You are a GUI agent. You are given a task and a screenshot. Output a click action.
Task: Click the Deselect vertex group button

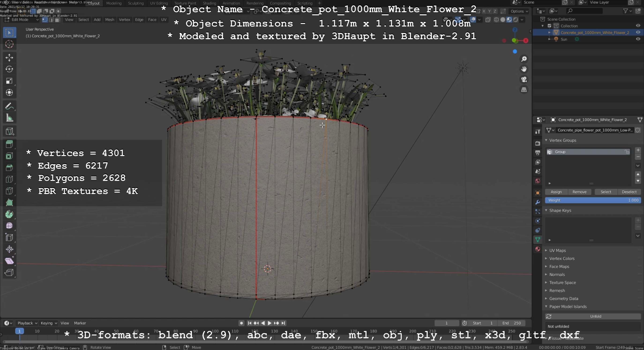pos(629,192)
